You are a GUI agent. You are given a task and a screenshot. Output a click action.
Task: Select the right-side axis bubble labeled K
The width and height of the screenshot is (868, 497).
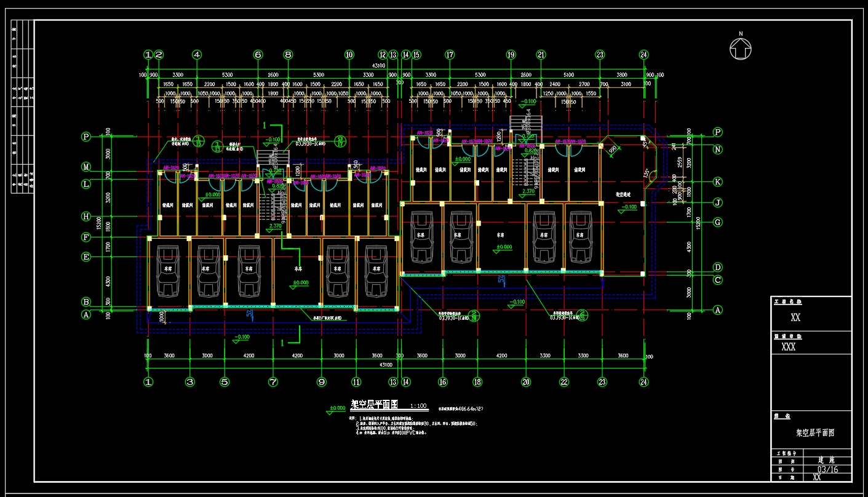[x=717, y=181]
